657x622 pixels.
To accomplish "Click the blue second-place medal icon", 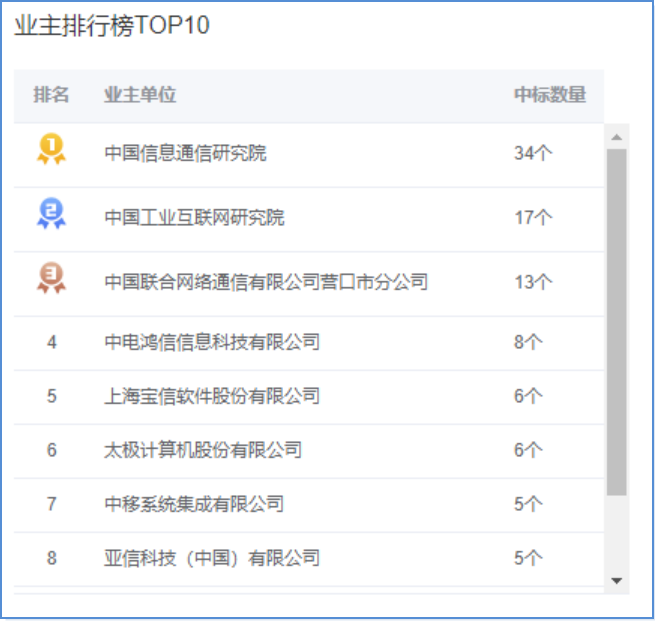I will tap(51, 214).
